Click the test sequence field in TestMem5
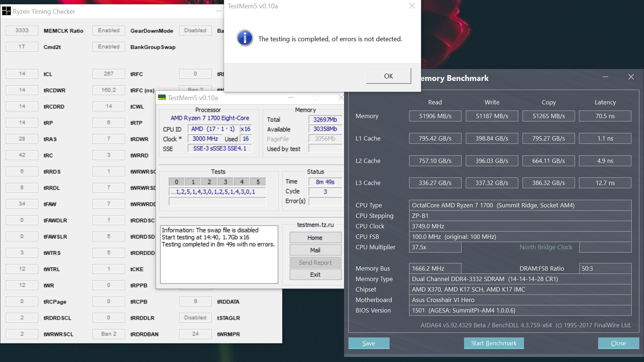Image resolution: width=644 pixels, height=362 pixels. tap(217, 192)
